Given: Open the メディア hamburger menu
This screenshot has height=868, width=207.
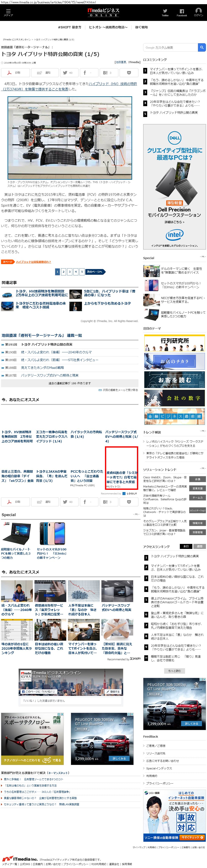Looking at the screenshot, I should [x=8, y=13].
